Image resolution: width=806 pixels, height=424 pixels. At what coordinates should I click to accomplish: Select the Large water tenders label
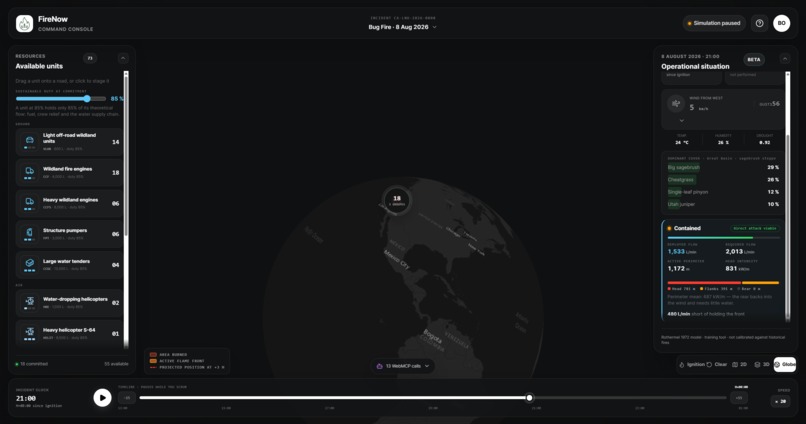click(x=66, y=261)
